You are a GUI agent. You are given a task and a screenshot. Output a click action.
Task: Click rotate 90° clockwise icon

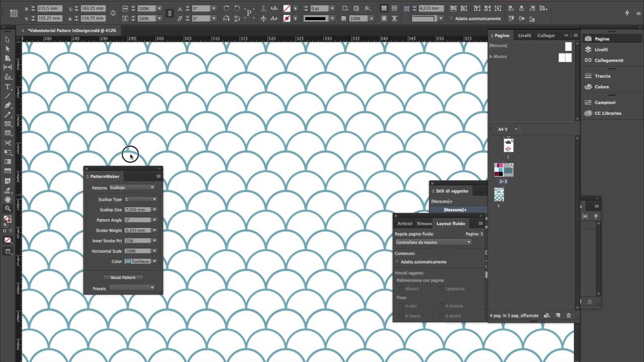[x=226, y=9]
